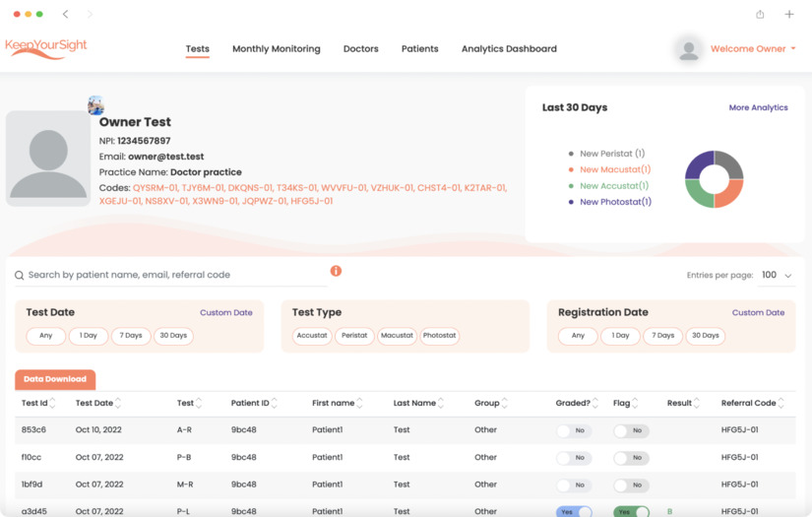Screen dimensions: 812x517
Task: Sort by Last Name column arrows
Action: (x=441, y=403)
